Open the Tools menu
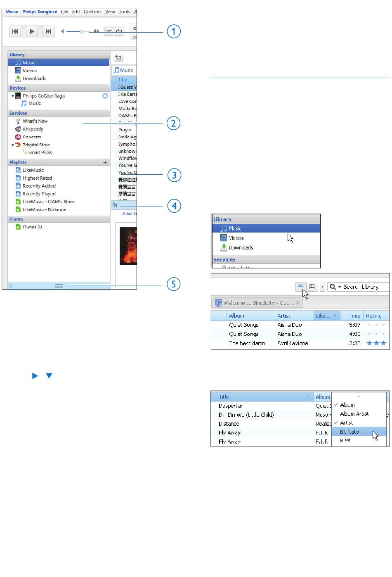The width and height of the screenshot is (392, 577). [125, 12]
